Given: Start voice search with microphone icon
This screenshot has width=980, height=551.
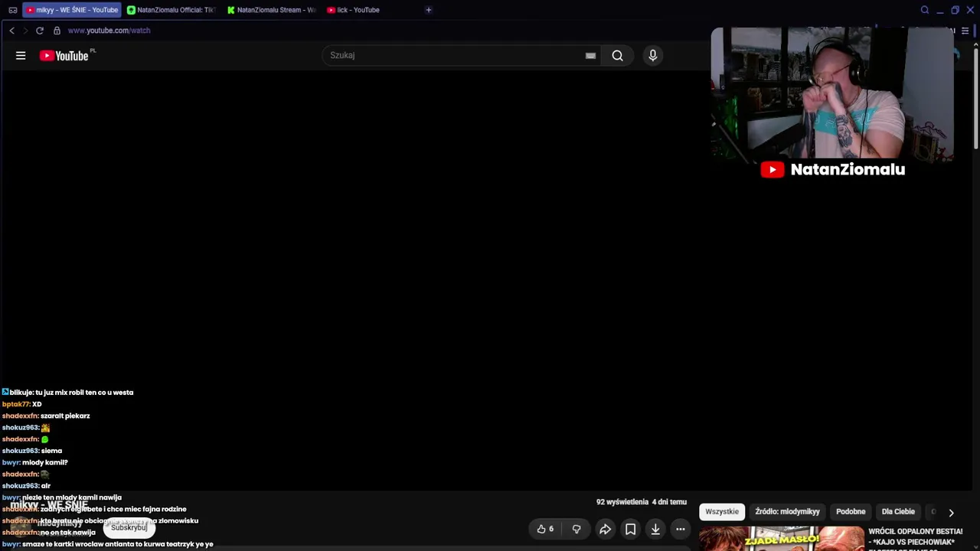Looking at the screenshot, I should point(652,55).
